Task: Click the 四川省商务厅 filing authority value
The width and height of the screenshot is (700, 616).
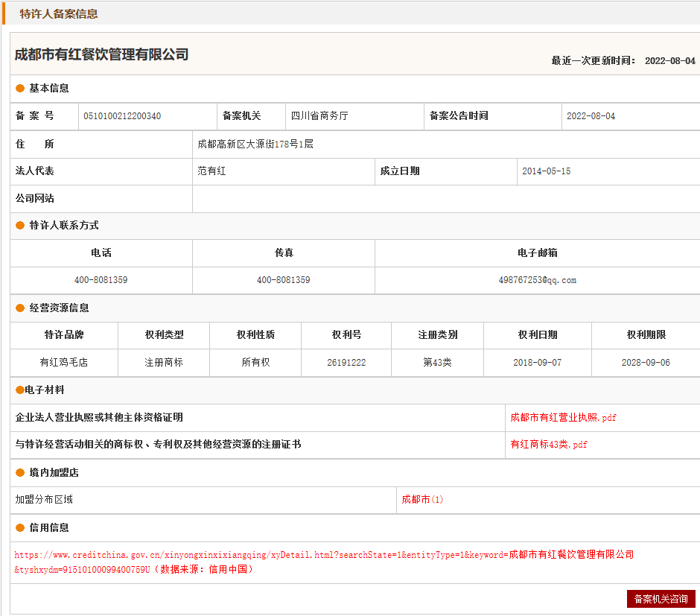Action: pyautogui.click(x=319, y=116)
